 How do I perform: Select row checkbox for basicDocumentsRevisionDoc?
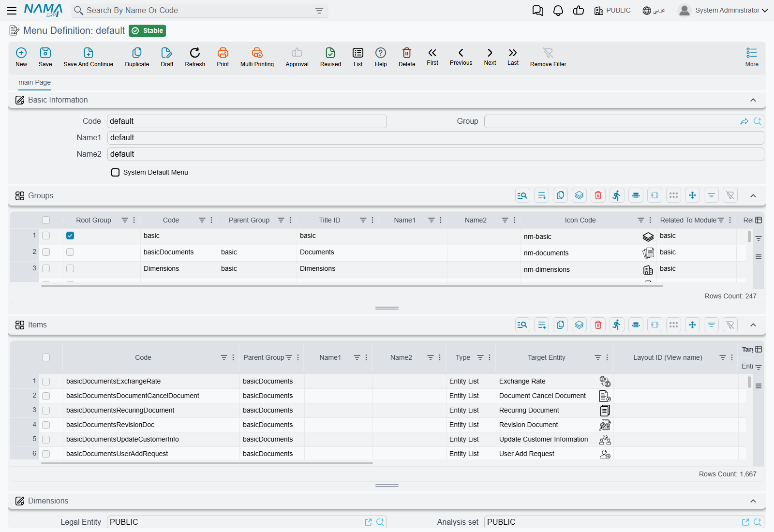[46, 425]
